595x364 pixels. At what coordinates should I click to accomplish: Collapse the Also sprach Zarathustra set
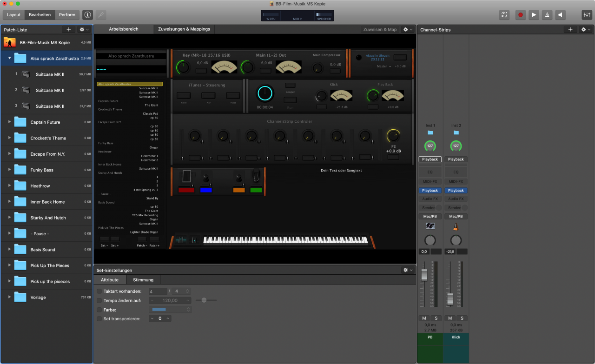pyautogui.click(x=9, y=59)
